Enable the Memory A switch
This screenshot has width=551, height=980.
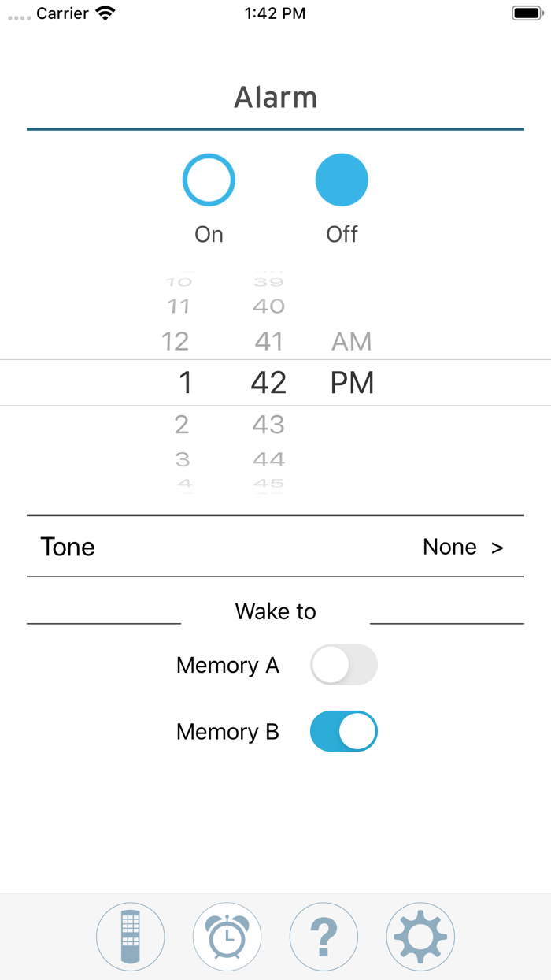pos(344,665)
